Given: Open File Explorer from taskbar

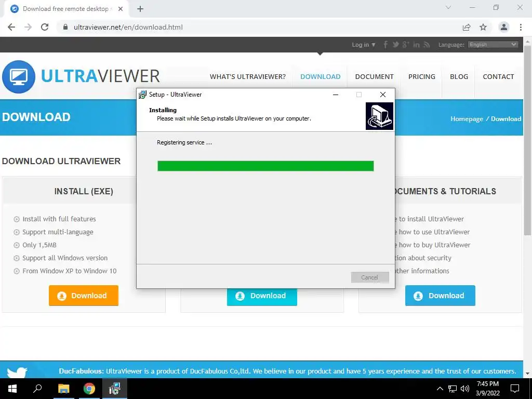Looking at the screenshot, I should (x=63, y=389).
